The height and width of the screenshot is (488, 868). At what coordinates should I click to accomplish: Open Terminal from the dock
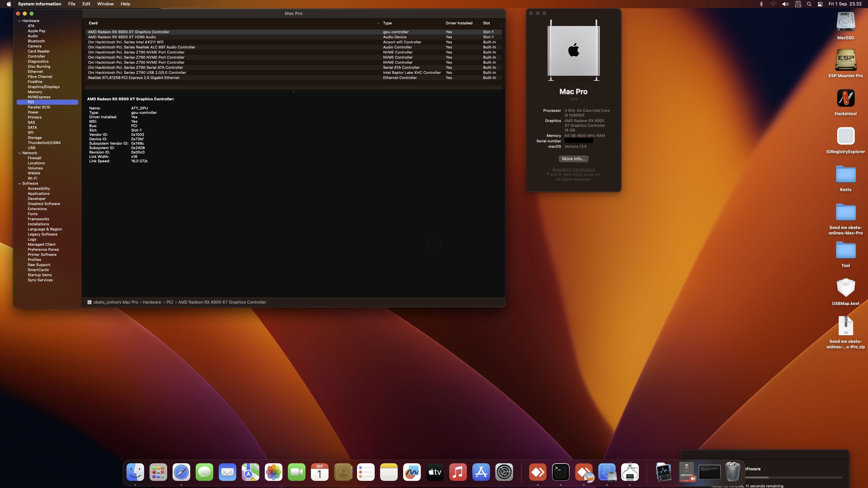[x=560, y=472]
